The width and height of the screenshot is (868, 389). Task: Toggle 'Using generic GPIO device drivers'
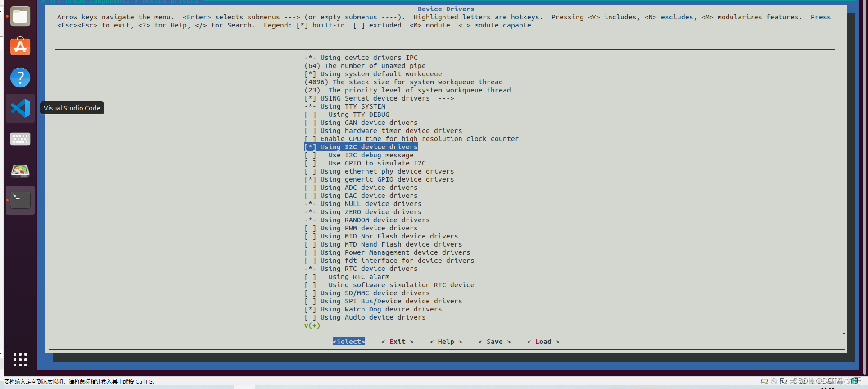379,179
